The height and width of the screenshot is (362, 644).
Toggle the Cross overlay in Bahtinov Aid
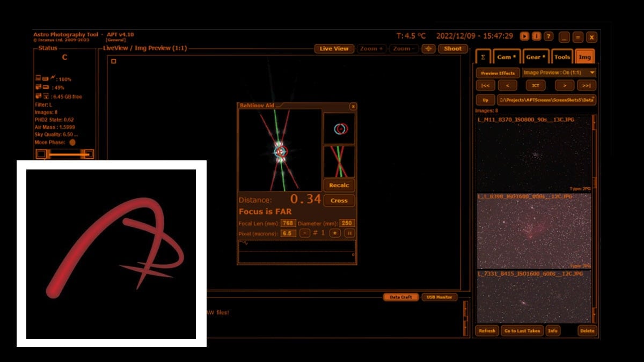coord(339,200)
